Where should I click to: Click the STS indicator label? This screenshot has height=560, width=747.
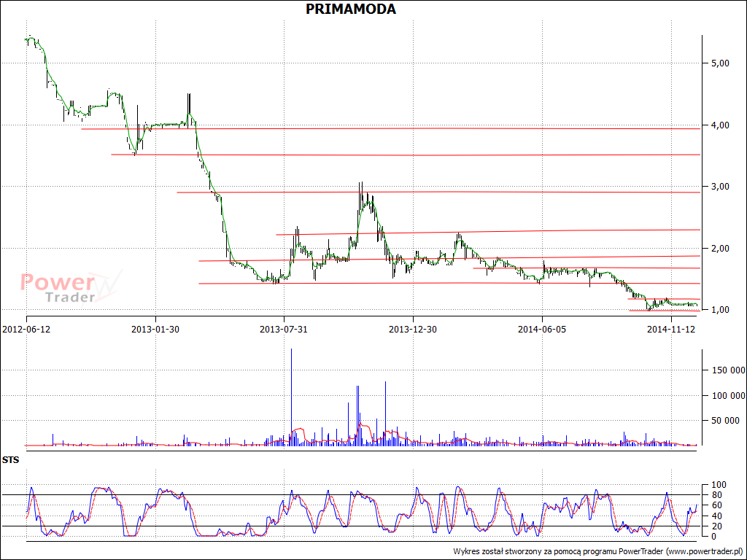pos(10,461)
